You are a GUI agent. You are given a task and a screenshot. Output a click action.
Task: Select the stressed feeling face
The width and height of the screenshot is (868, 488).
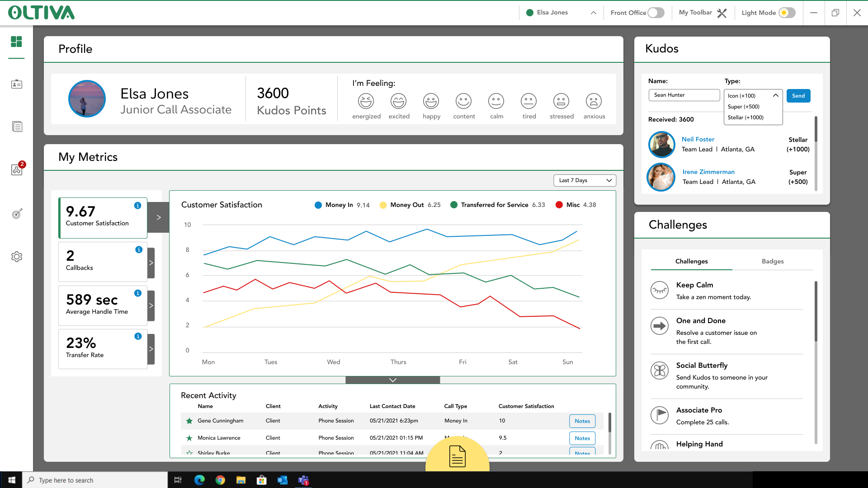(x=561, y=101)
